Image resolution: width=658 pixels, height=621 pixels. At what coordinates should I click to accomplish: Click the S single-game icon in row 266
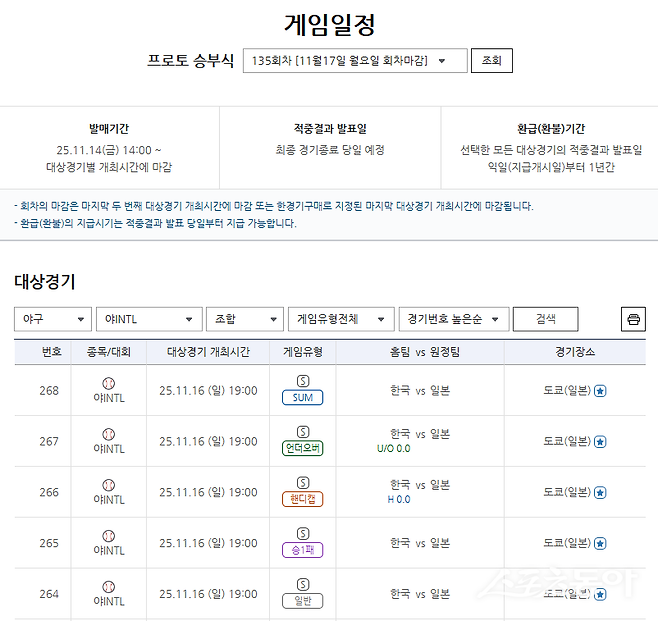(303, 483)
